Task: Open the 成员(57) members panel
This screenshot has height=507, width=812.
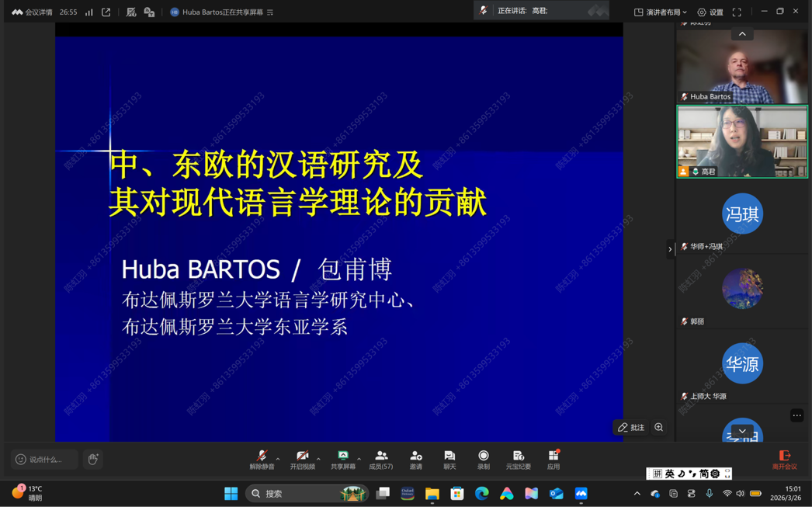Action: click(380, 459)
